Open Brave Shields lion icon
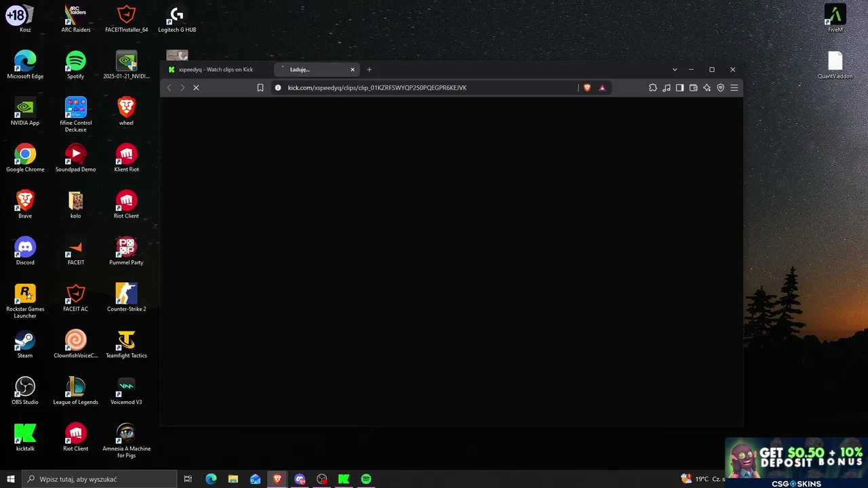 [x=587, y=87]
